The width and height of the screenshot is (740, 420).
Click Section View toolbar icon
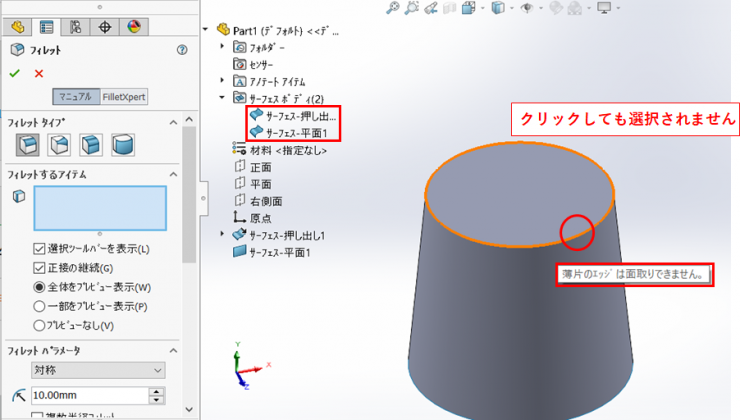tap(450, 8)
